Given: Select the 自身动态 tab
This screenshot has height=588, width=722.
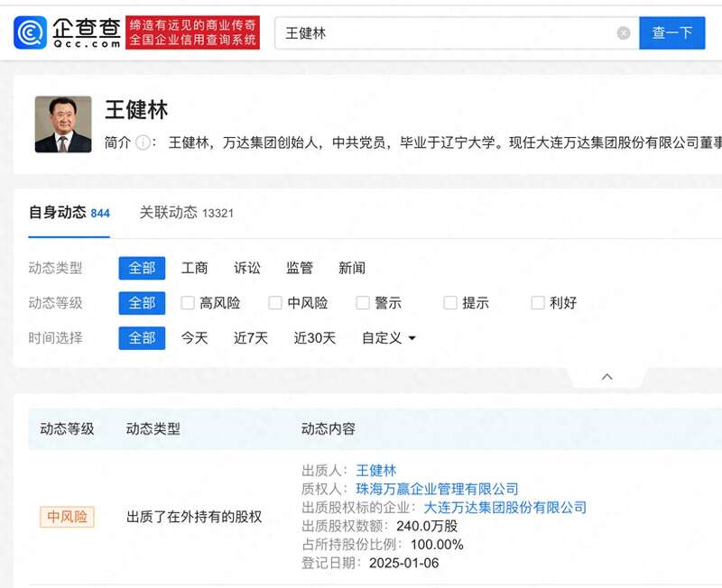Looking at the screenshot, I should click(x=69, y=213).
